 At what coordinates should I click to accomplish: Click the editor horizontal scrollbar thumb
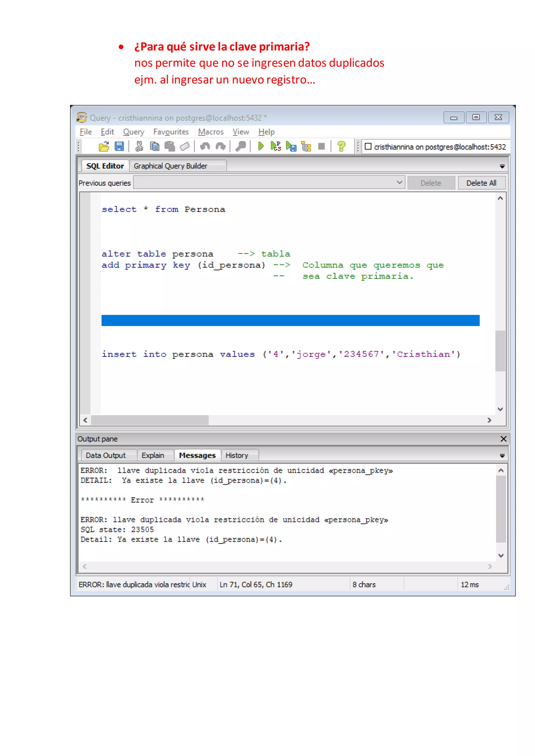[150, 420]
